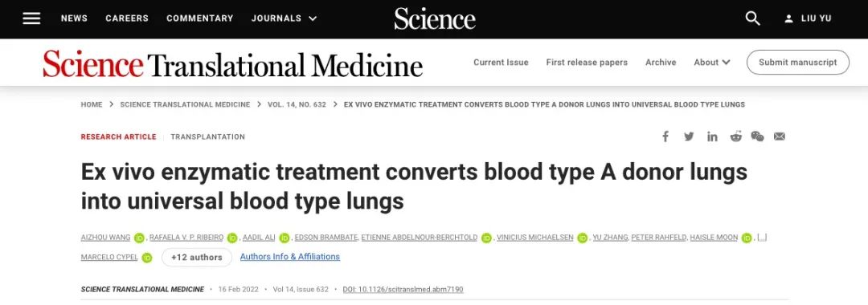Open the Commentary menu item
The height and width of the screenshot is (305, 868).
coord(200,18)
